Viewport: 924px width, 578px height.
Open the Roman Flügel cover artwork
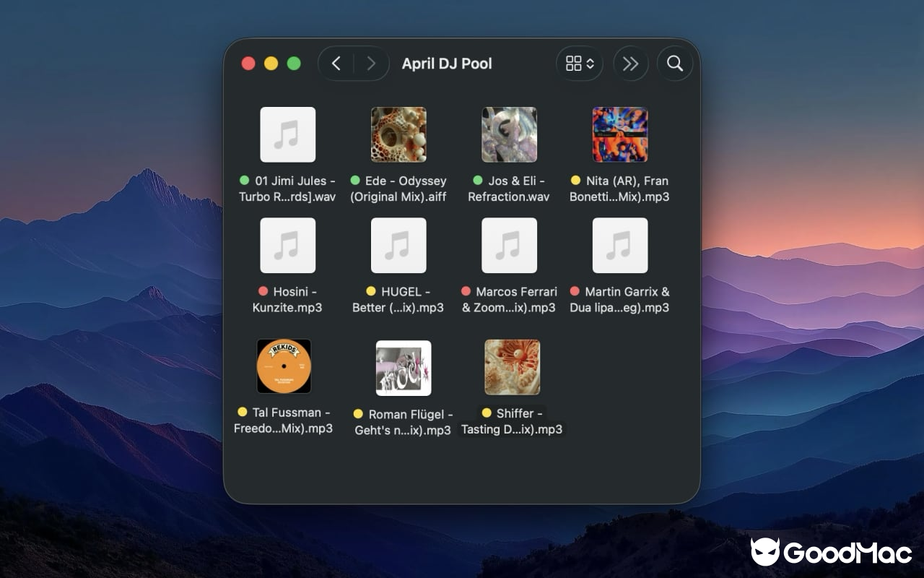tap(403, 368)
